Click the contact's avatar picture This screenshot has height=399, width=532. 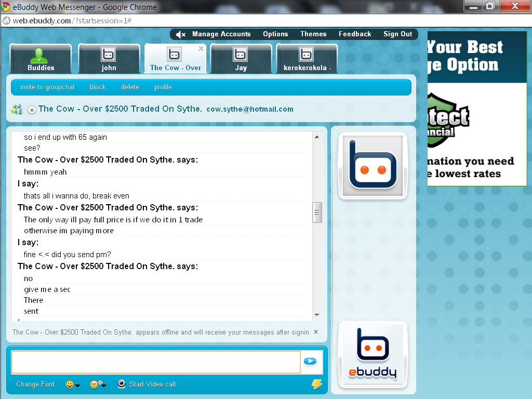click(373, 166)
